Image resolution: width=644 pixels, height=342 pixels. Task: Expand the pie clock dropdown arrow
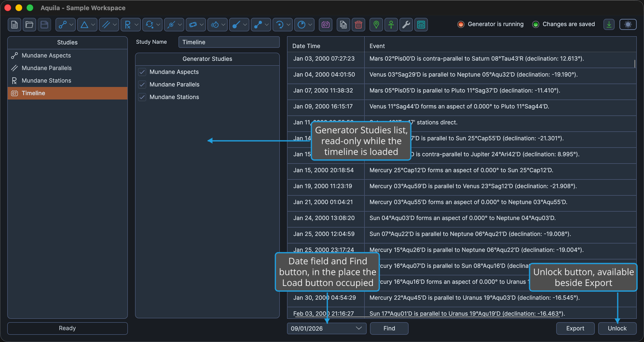coord(311,25)
